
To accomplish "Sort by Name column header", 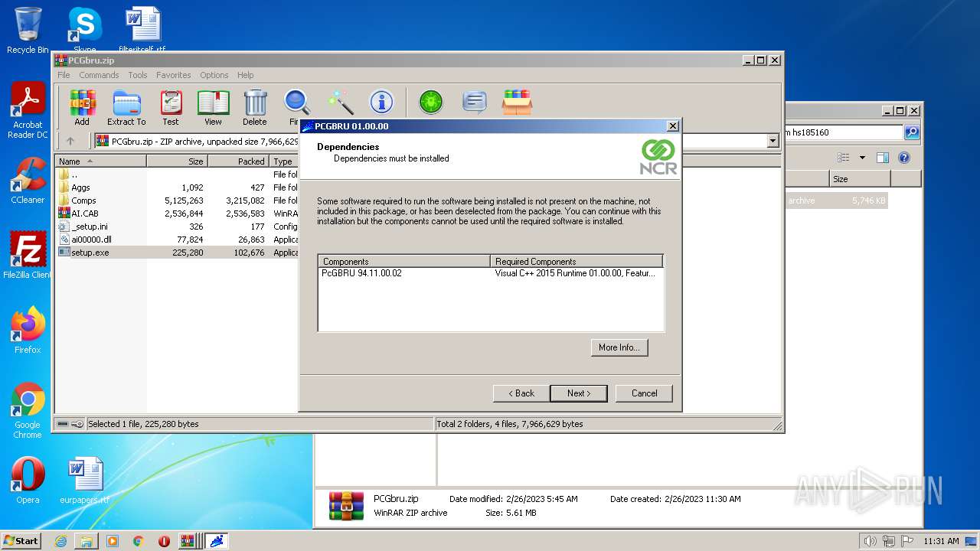I will tap(100, 161).
